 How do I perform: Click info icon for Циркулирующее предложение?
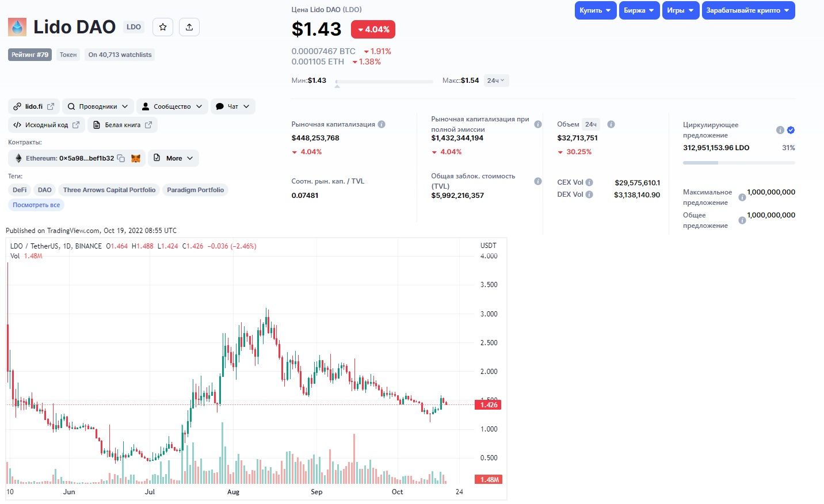click(780, 130)
